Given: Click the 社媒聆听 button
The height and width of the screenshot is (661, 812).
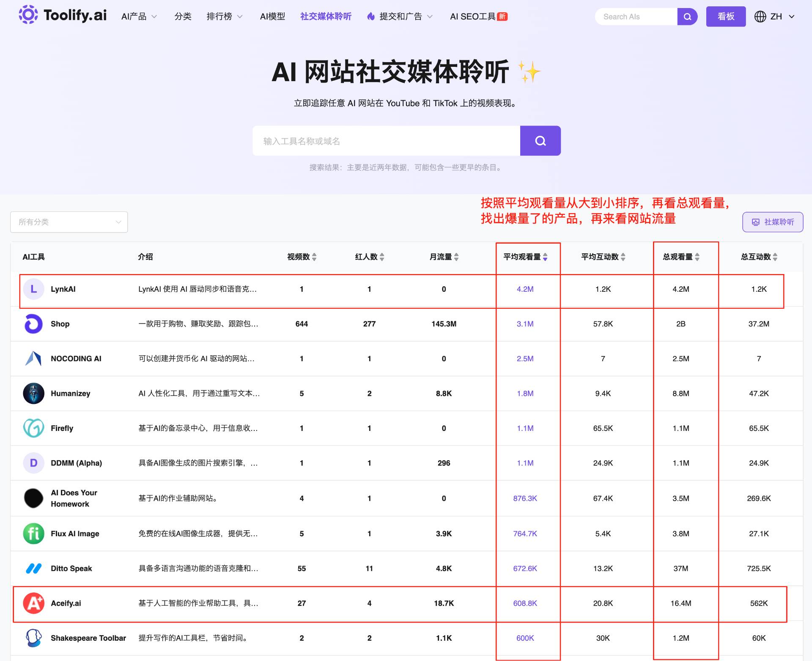Looking at the screenshot, I should tap(773, 222).
